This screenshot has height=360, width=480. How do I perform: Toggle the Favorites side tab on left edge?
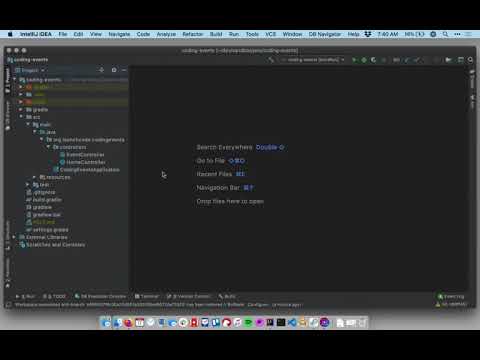click(8, 273)
